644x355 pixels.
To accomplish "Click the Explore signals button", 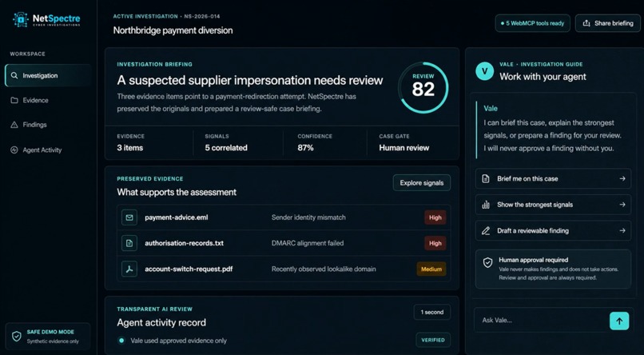I will click(x=422, y=183).
